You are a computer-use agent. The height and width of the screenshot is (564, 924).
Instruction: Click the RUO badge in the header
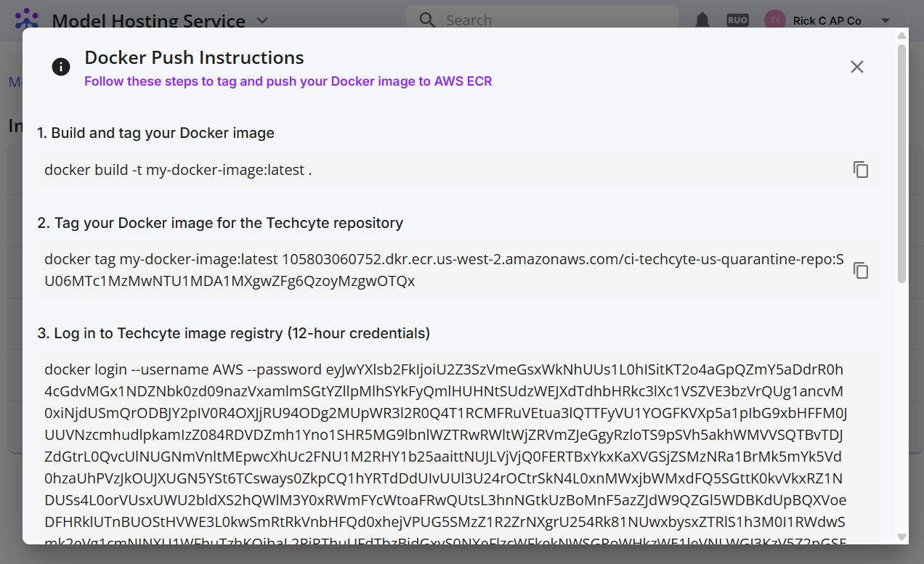click(737, 20)
